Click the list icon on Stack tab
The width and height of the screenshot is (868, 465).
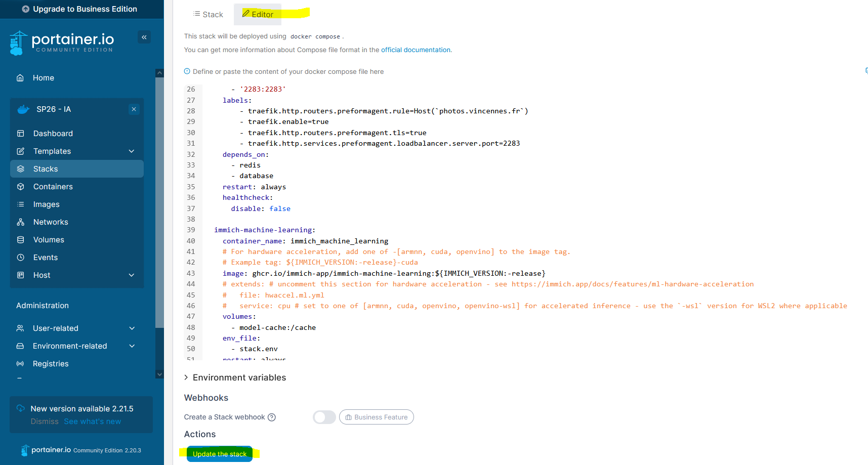(196, 14)
